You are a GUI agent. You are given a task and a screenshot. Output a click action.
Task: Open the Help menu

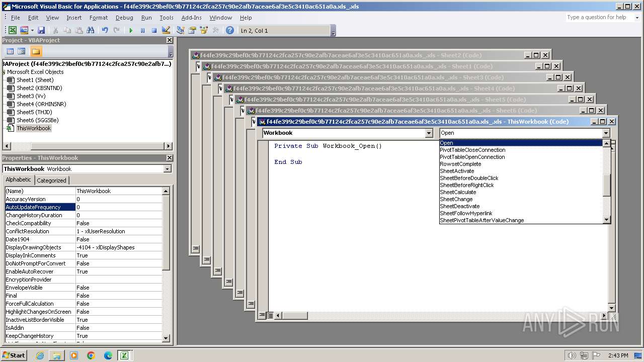[246, 18]
